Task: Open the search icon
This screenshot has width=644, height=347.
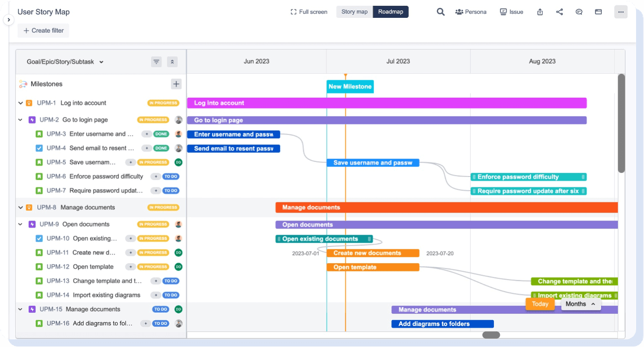Action: (440, 11)
